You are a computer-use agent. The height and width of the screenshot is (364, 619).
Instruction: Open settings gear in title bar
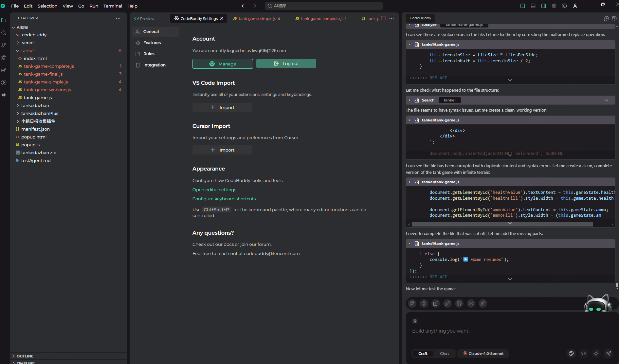[x=554, y=6]
